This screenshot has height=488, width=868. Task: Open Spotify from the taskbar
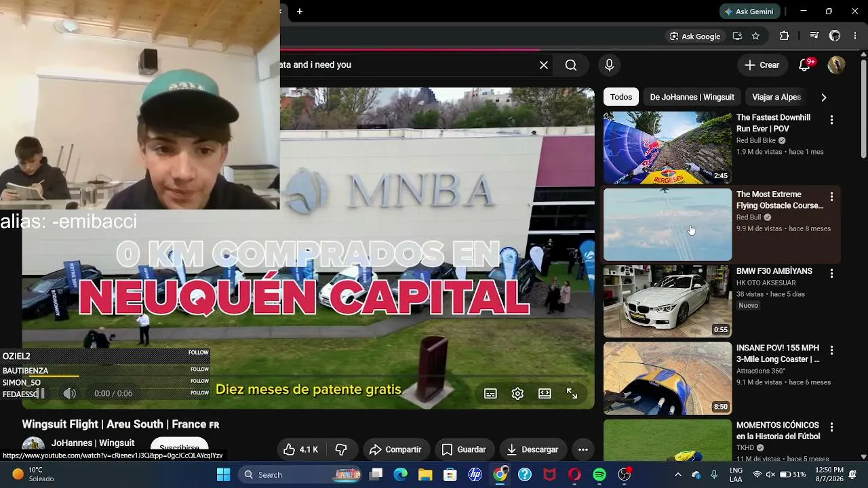pyautogui.click(x=599, y=474)
